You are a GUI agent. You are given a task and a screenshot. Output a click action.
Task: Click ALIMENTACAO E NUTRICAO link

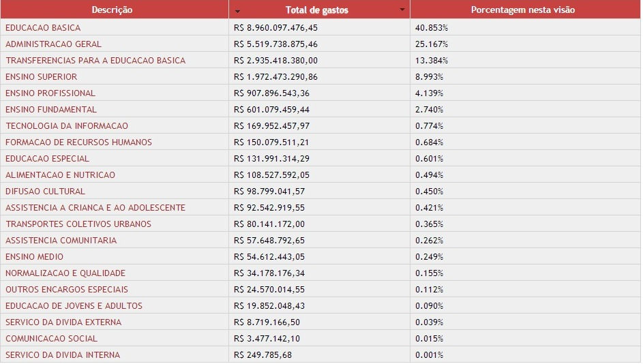(60, 175)
